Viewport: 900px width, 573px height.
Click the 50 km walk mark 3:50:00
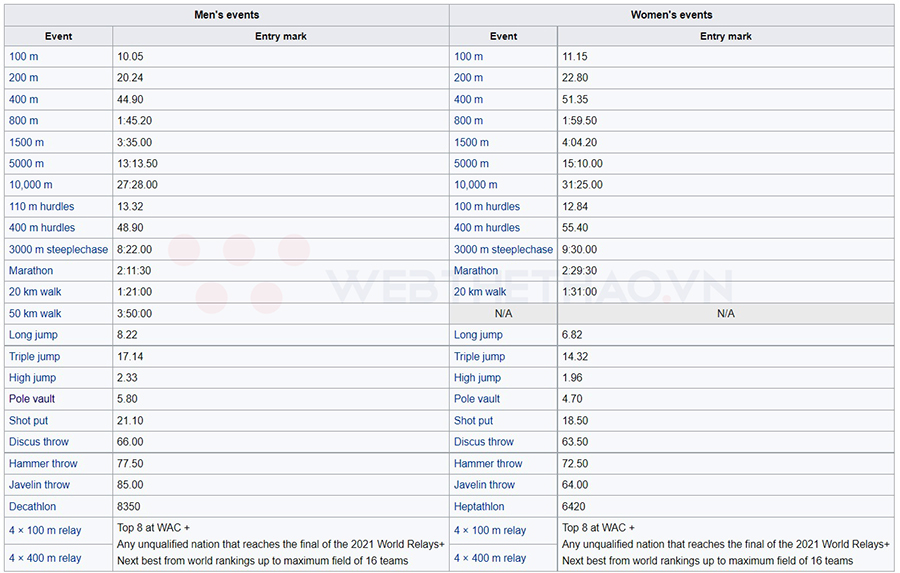point(134,313)
